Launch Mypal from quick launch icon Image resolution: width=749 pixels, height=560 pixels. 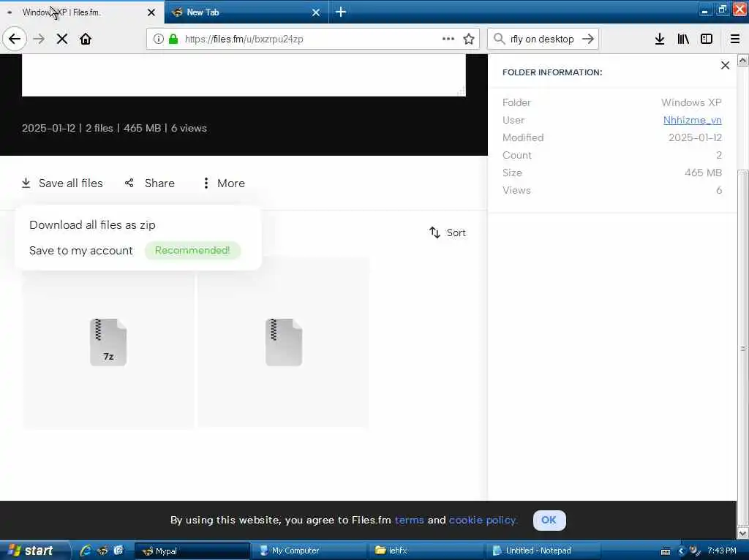pyautogui.click(x=102, y=550)
